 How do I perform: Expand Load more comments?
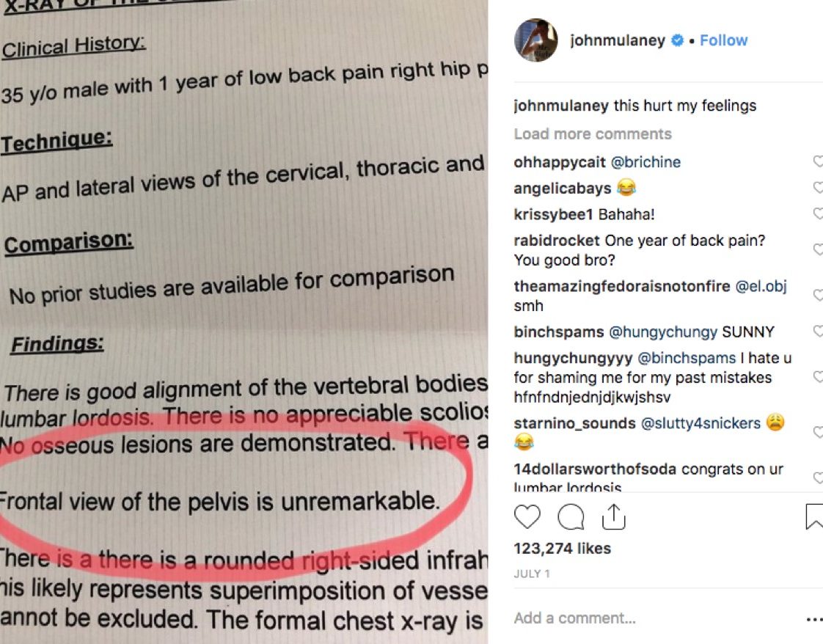593,134
